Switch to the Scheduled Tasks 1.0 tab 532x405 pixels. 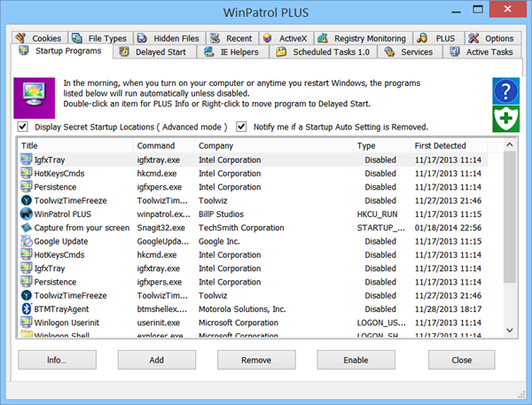tap(324, 52)
